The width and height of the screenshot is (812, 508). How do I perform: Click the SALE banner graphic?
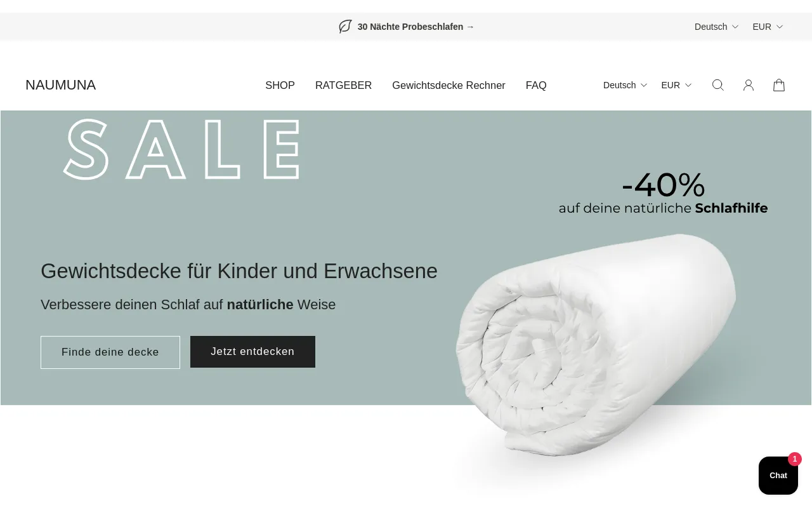pyautogui.click(x=181, y=150)
